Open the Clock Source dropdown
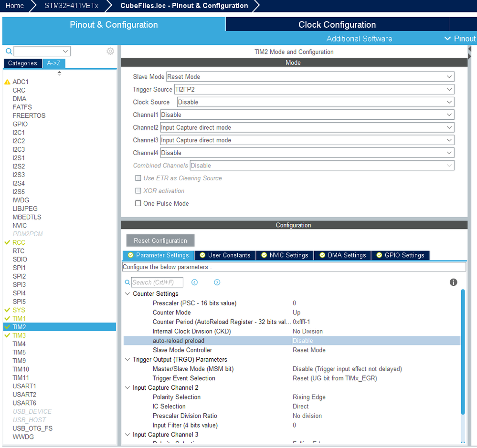Image resolution: width=477 pixels, height=448 pixels. point(316,102)
